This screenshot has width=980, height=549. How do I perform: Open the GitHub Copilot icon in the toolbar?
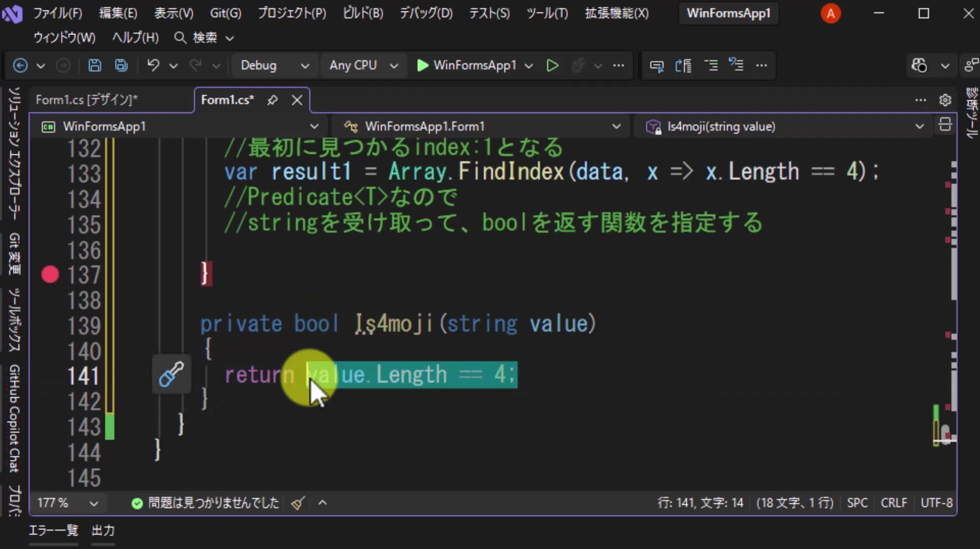coord(919,65)
